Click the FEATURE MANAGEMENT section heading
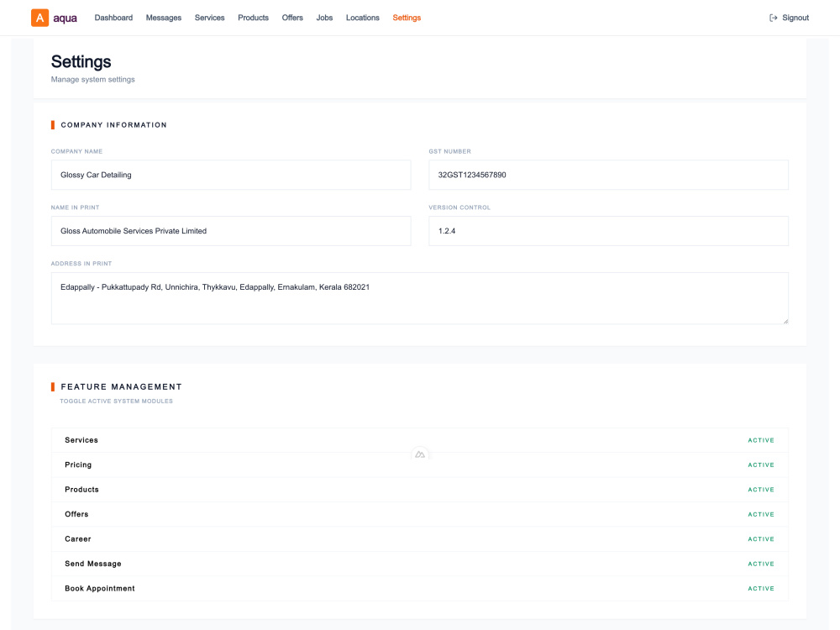 [121, 386]
